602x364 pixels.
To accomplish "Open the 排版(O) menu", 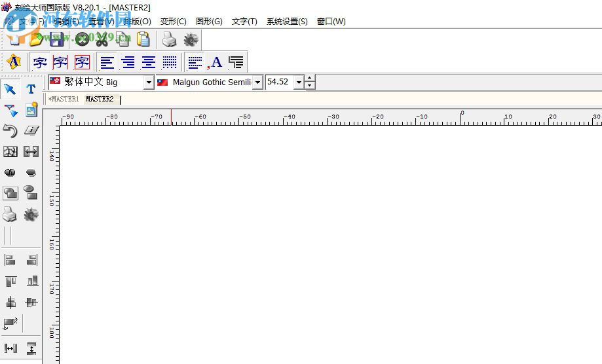I will (x=138, y=22).
